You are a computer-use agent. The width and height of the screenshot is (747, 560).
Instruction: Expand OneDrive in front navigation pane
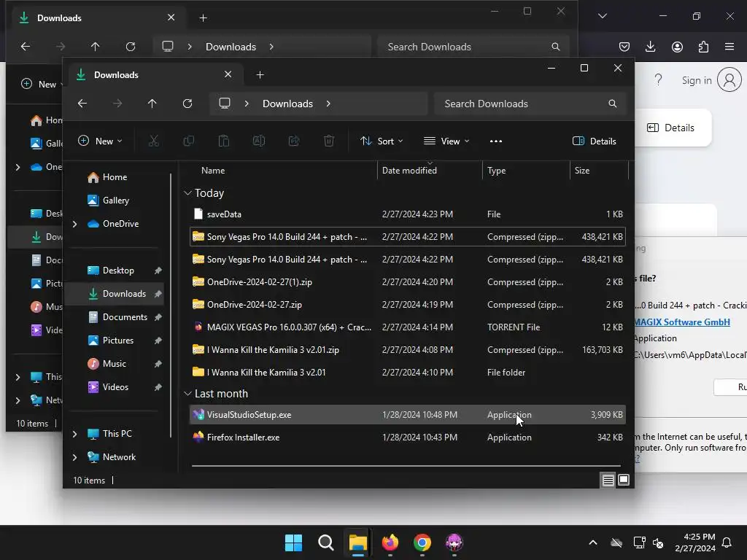pos(74,224)
